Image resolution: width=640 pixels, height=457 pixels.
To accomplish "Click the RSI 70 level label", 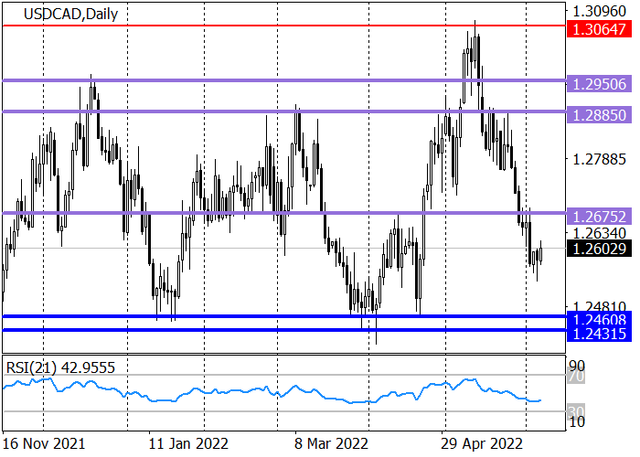I will pyautogui.click(x=576, y=377).
